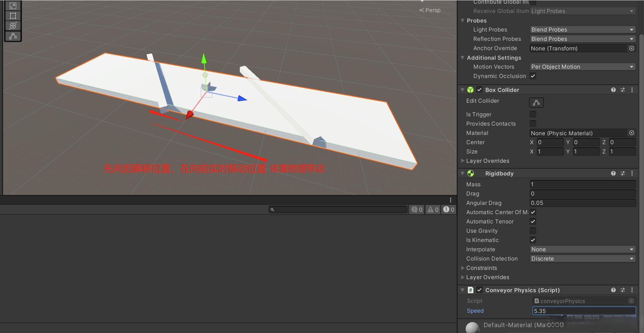This screenshot has height=333, width=644.
Task: Open Anchor Override object picker
Action: coord(632,48)
